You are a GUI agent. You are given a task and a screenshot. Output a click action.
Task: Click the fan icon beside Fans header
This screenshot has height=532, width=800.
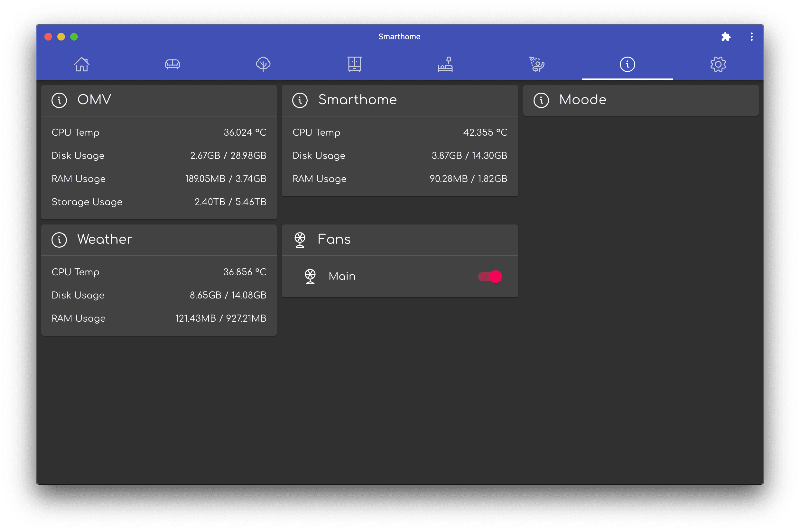tap(300, 240)
